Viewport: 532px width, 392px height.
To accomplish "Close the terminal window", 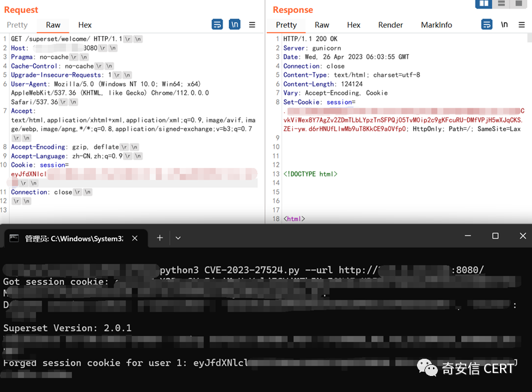I will click(x=523, y=236).
